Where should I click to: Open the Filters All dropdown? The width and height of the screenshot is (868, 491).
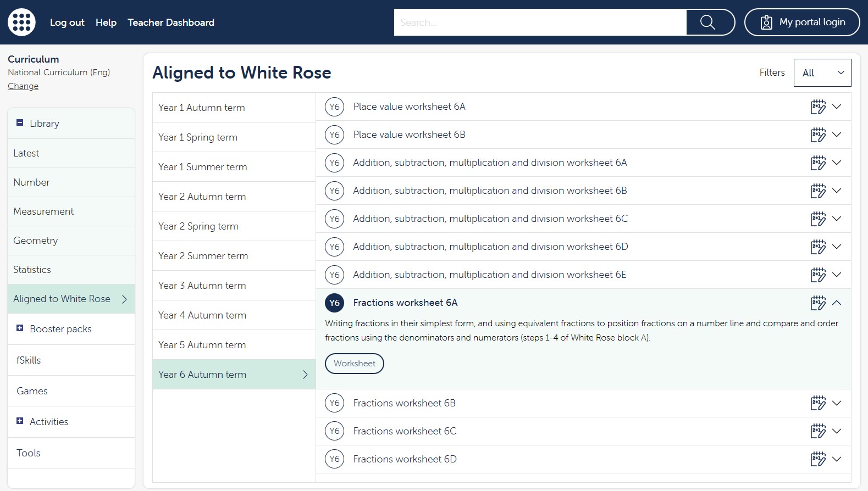coord(822,72)
